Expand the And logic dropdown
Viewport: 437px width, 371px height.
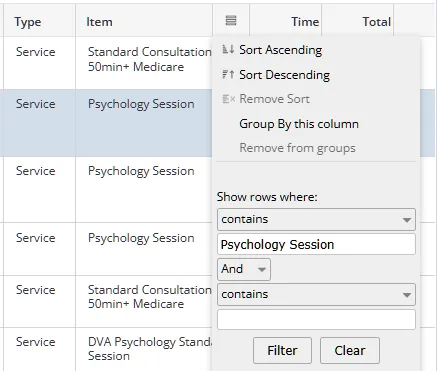pyautogui.click(x=244, y=269)
